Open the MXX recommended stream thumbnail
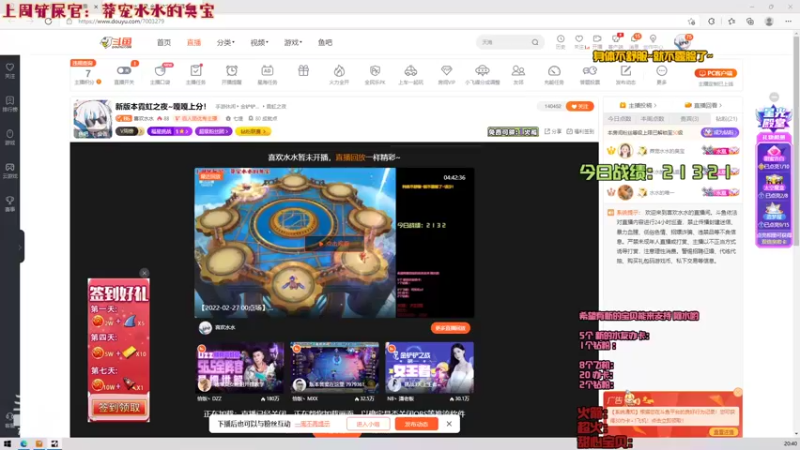 tap(335, 368)
